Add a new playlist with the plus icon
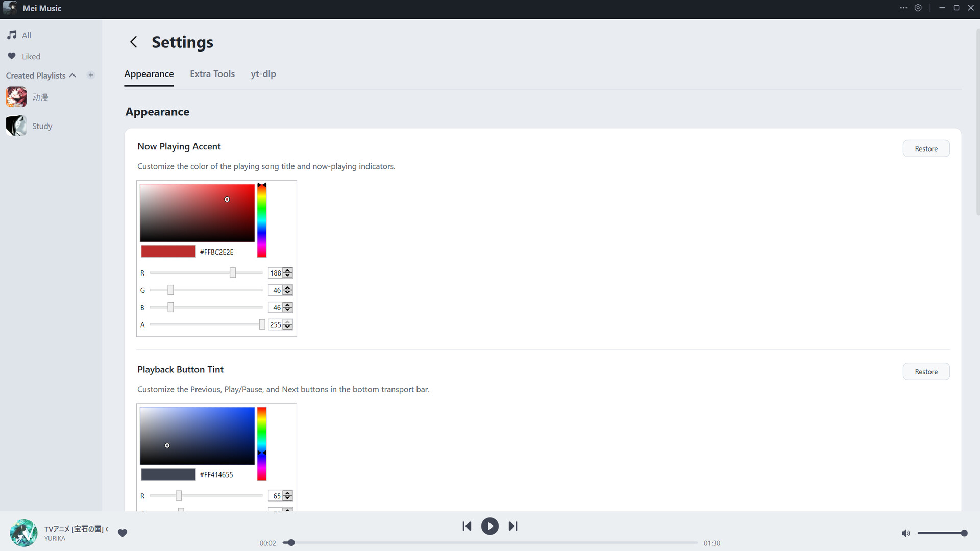The width and height of the screenshot is (980, 551). [x=91, y=75]
